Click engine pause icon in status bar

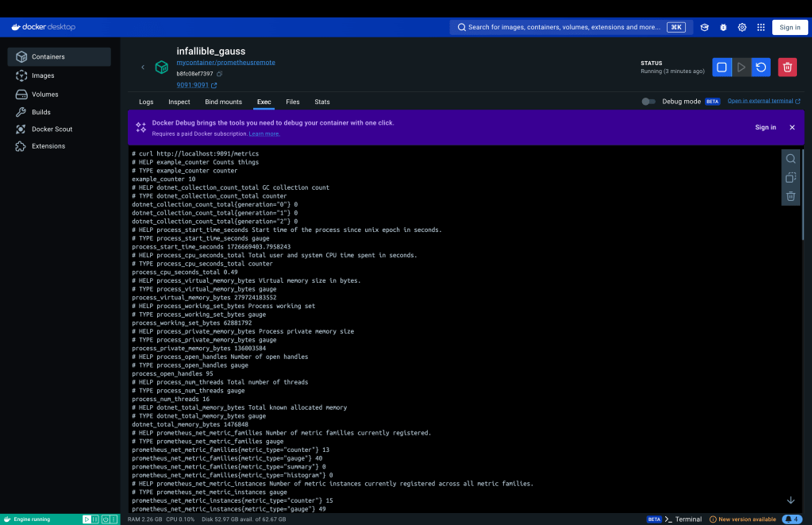(x=95, y=519)
